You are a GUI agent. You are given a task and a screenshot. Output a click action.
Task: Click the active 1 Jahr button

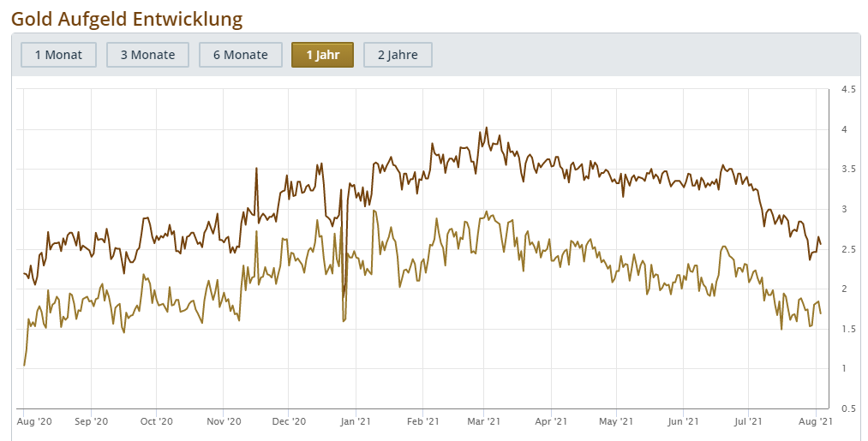pos(322,55)
